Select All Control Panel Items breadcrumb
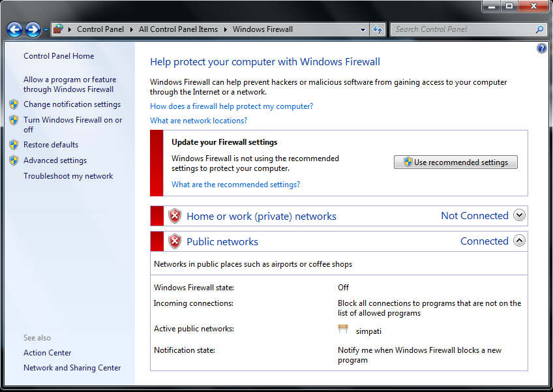This screenshot has height=392, width=553. point(178,29)
